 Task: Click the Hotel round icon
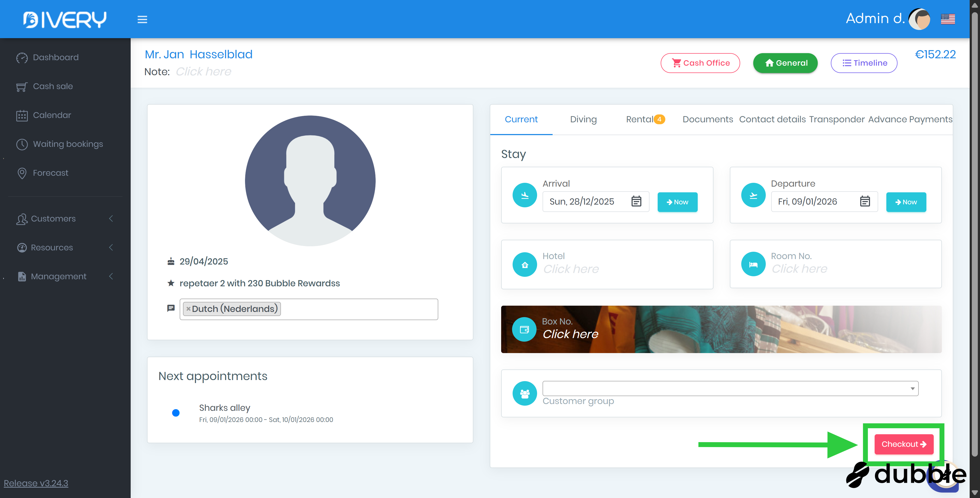(x=525, y=265)
